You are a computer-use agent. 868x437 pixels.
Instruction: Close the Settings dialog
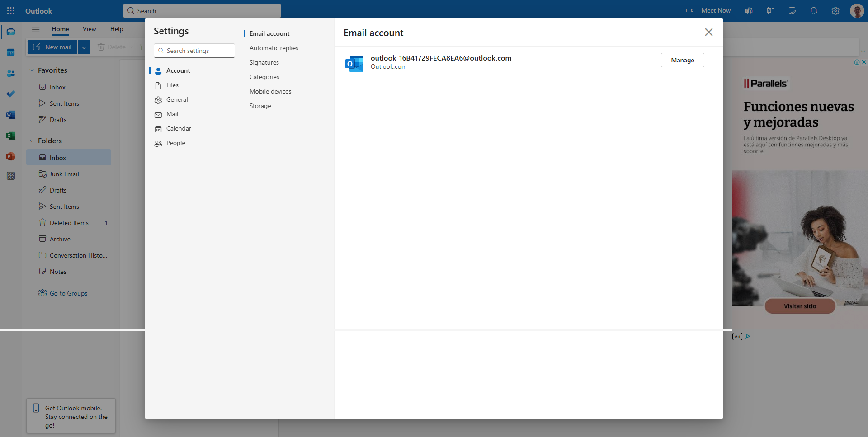(x=709, y=32)
